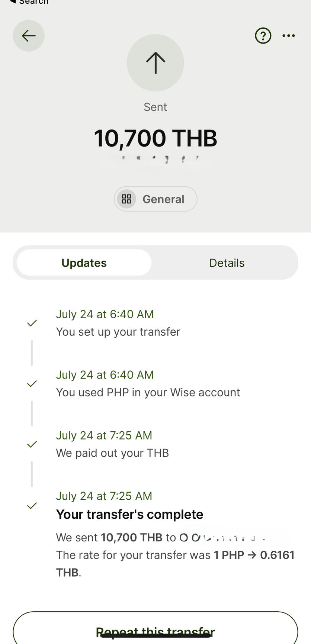This screenshot has height=644, width=311.
Task: Open the help question mark icon
Action: click(263, 36)
